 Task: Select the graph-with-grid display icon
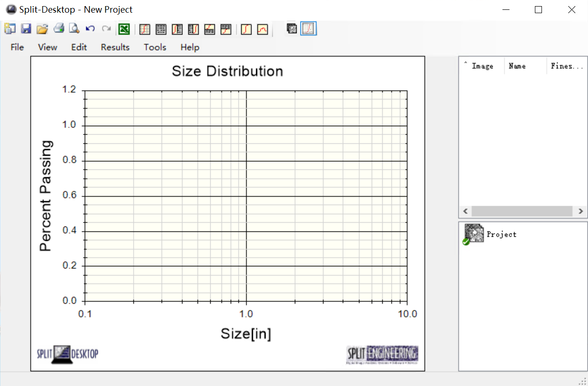click(145, 29)
